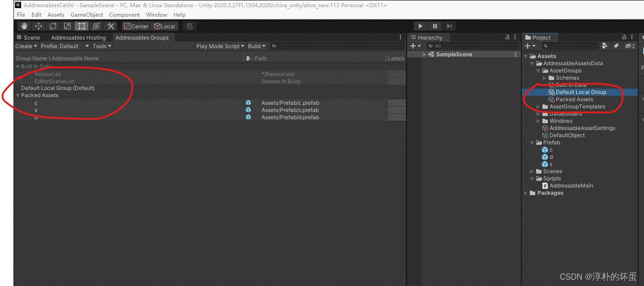This screenshot has width=644, height=286.
Task: Open the Project create plus dropdown
Action: (x=531, y=46)
